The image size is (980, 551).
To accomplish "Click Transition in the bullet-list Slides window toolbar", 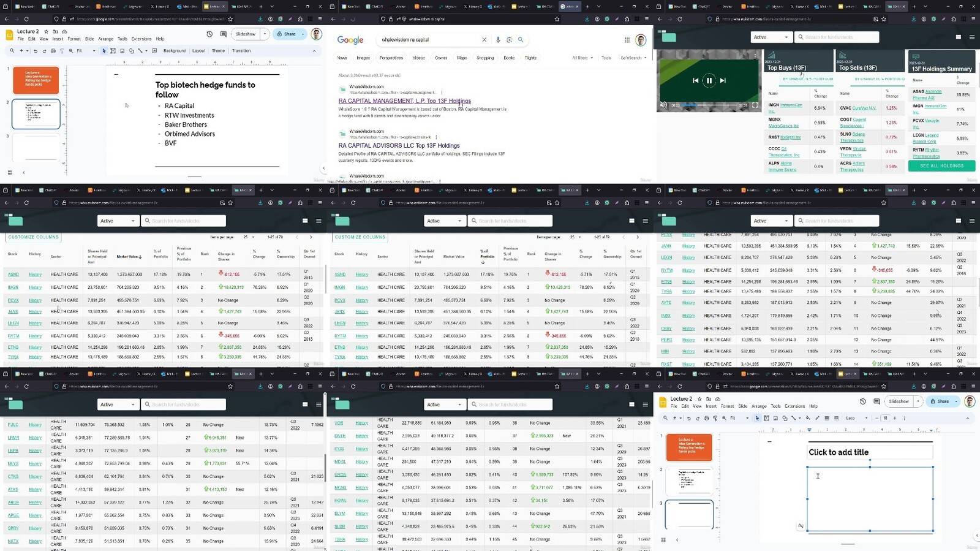I will coord(241,51).
